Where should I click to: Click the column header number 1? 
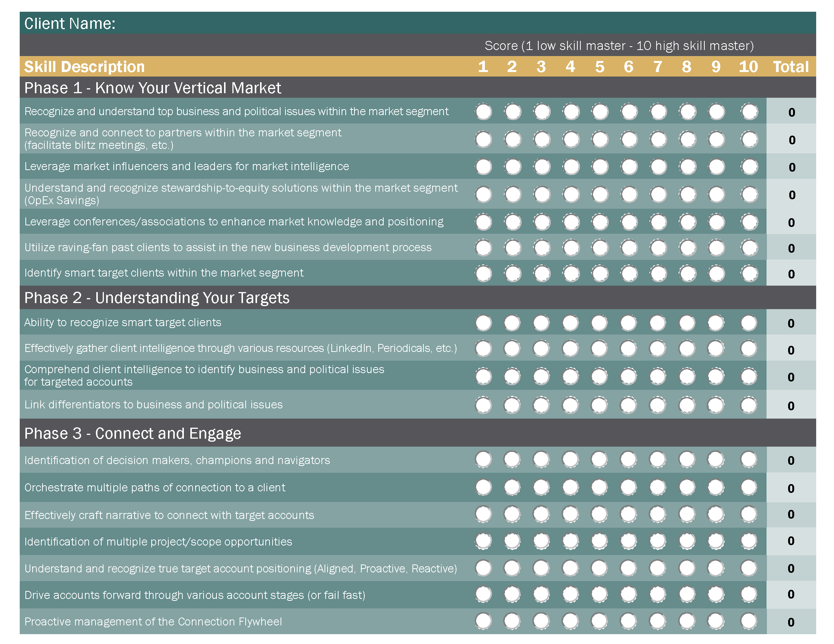click(483, 67)
